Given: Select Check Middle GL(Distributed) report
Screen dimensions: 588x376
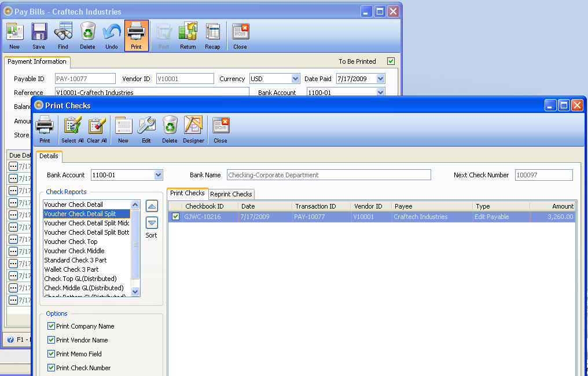Looking at the screenshot, I should coord(87,288).
